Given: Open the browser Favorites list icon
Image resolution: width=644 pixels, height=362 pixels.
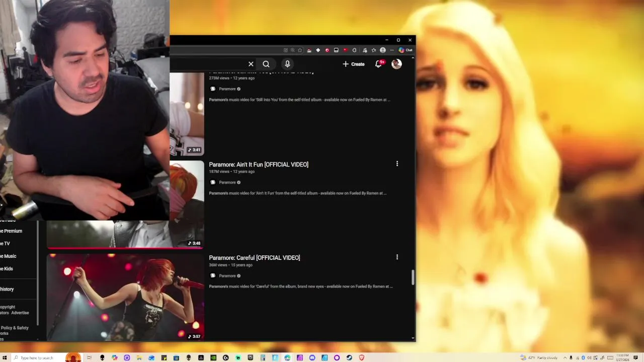Looking at the screenshot, I should click(x=373, y=50).
